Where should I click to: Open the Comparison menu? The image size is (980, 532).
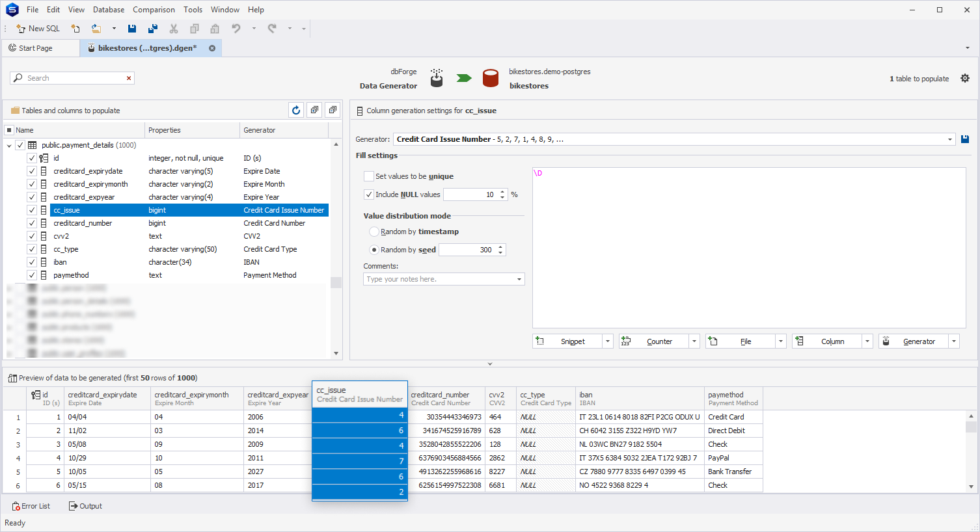[154, 10]
